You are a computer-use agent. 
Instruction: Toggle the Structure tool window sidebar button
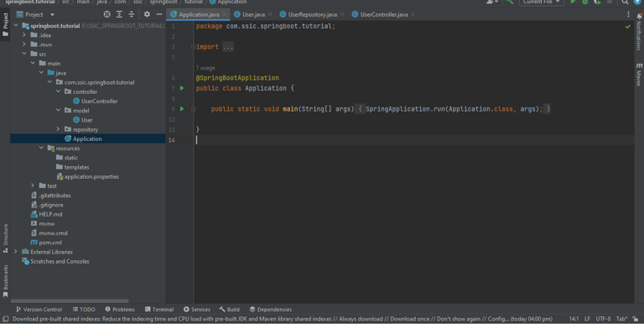tap(5, 238)
